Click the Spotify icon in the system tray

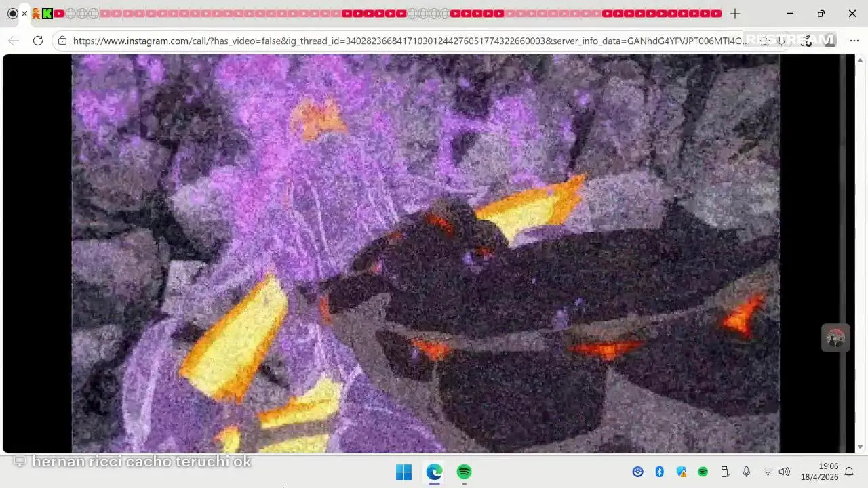pos(703,472)
